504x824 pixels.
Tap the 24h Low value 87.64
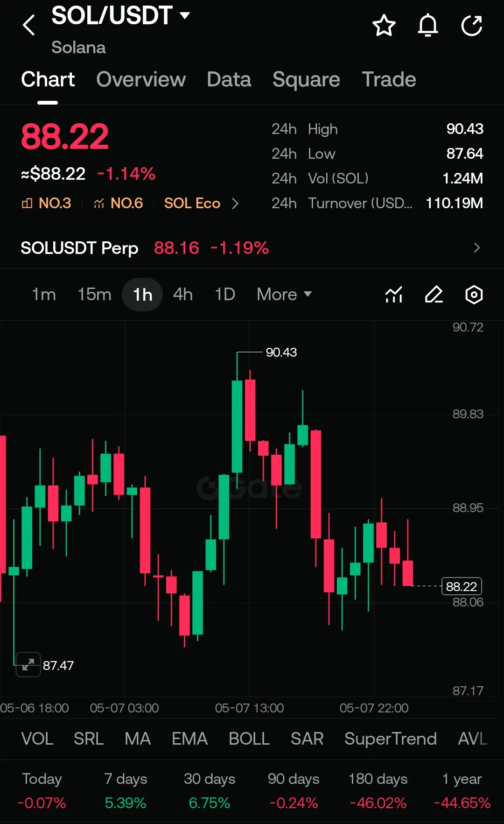465,154
